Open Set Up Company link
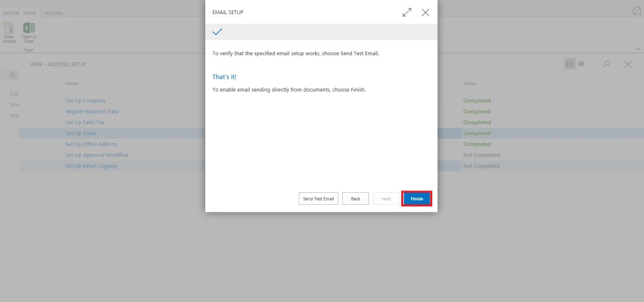 pyautogui.click(x=86, y=100)
